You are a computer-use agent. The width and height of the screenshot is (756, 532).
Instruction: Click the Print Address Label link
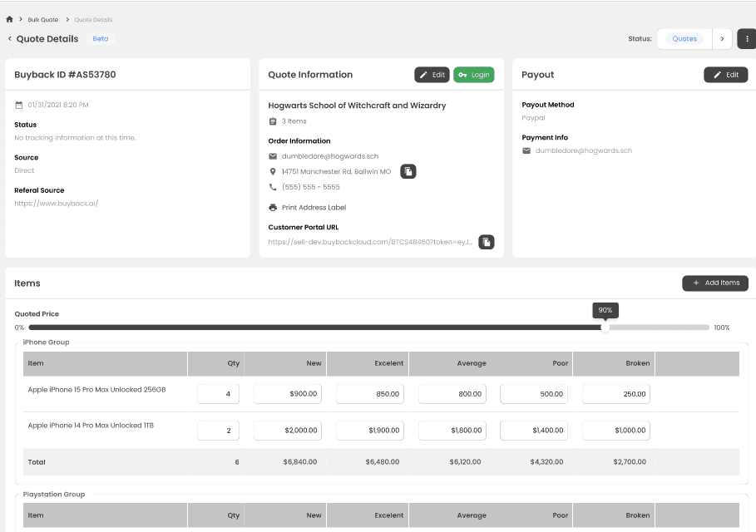(x=314, y=207)
